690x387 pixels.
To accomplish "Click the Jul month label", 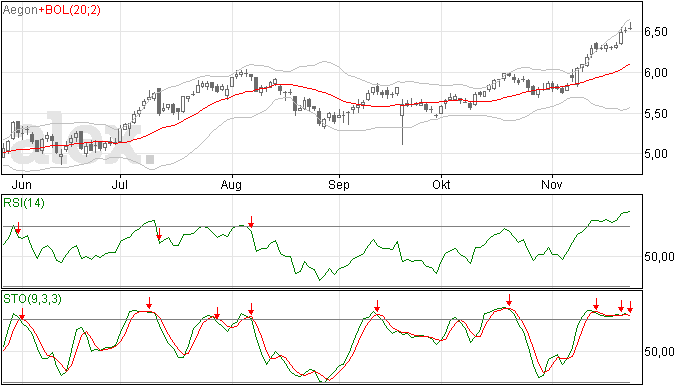I will click(120, 185).
